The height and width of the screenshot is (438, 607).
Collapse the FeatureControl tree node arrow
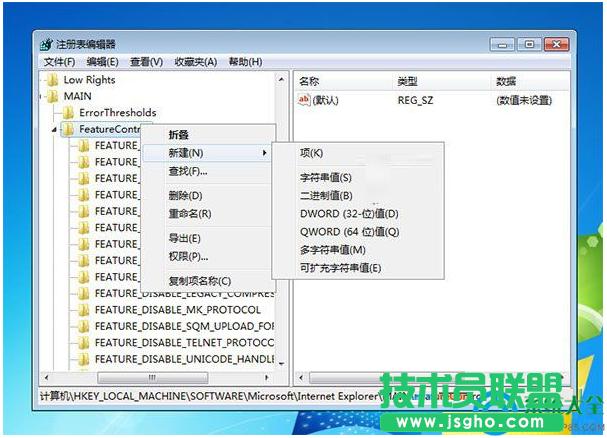click(x=54, y=130)
